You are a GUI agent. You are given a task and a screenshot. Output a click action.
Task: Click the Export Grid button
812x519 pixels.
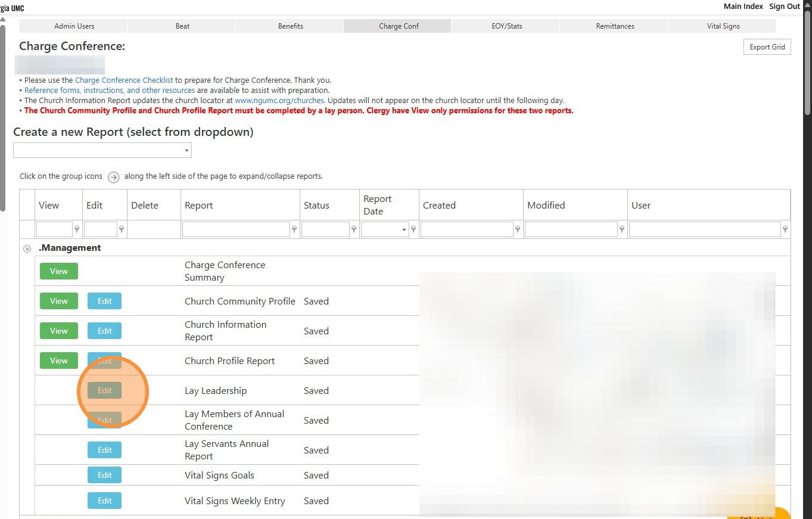coord(767,47)
